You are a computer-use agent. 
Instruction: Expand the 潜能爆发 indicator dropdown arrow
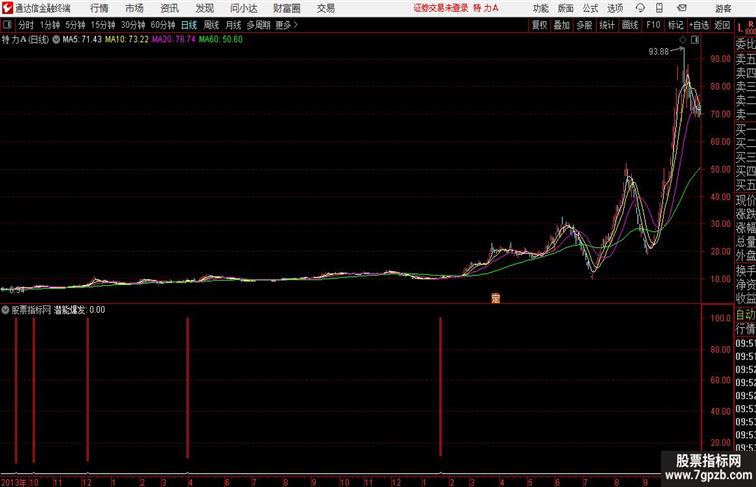[x=5, y=310]
